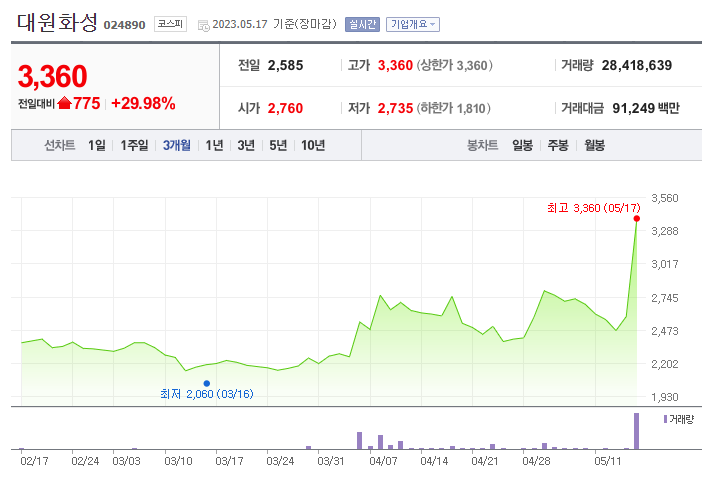Image resolution: width=702 pixels, height=478 pixels.
Task: Click the 거래대금 value 91,249 백만
Action: click(646, 108)
